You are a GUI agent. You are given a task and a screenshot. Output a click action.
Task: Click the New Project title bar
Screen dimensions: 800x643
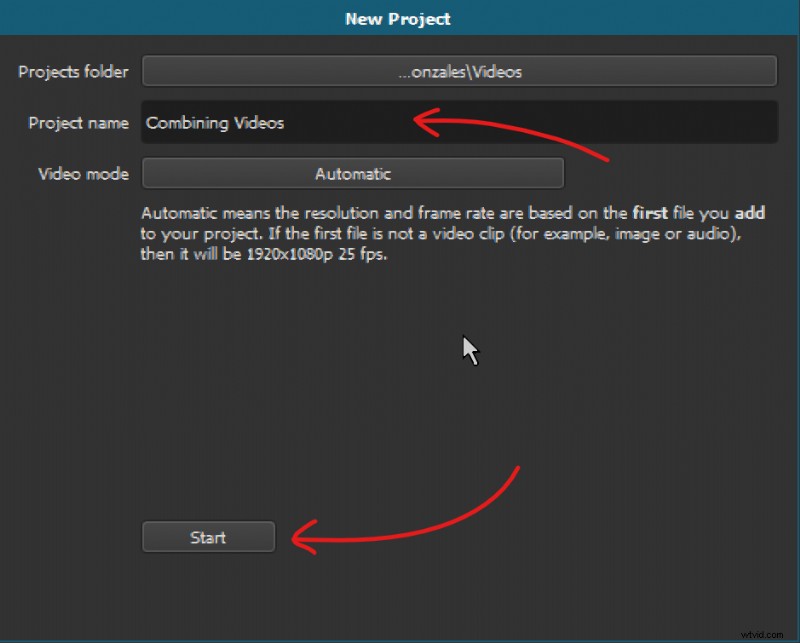click(397, 17)
